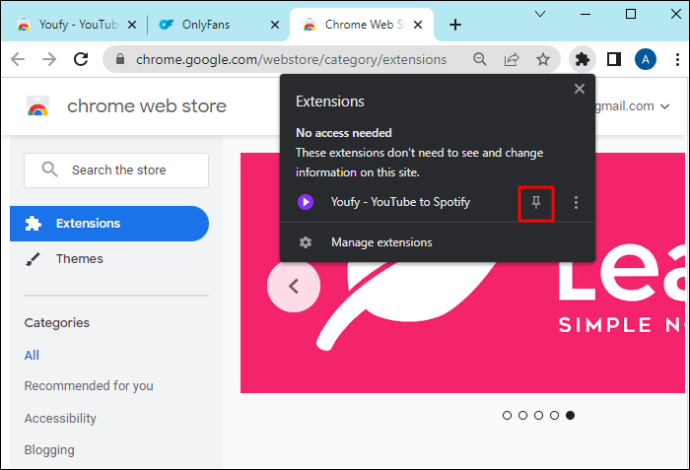The height and width of the screenshot is (470, 690).
Task: Bookmark this page with star icon
Action: coord(543,59)
